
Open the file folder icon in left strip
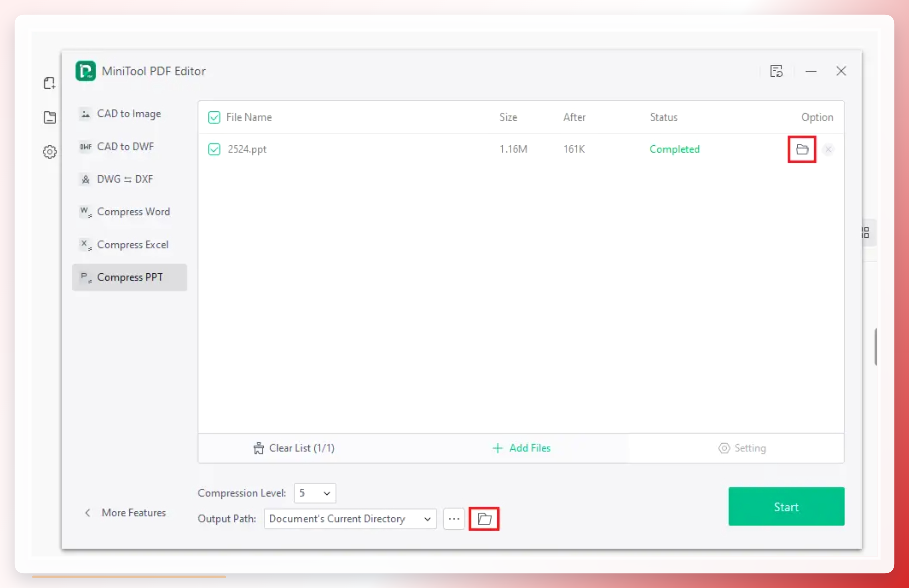[x=50, y=117]
